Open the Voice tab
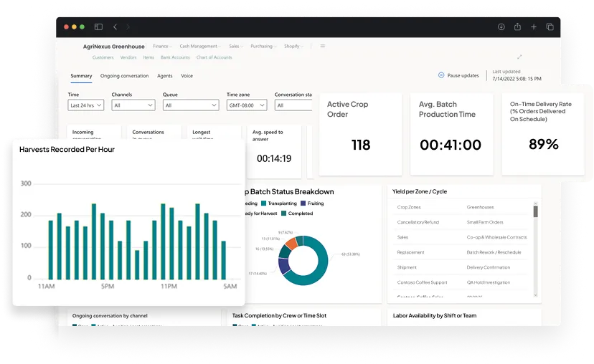Image resolution: width=594 pixels, height=364 pixels. tap(187, 76)
